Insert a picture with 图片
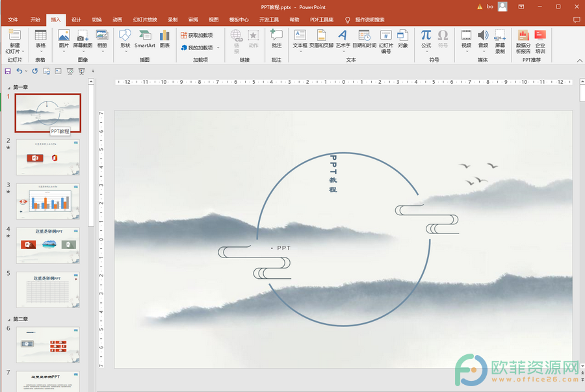The height and width of the screenshot is (392, 585). tap(64, 42)
